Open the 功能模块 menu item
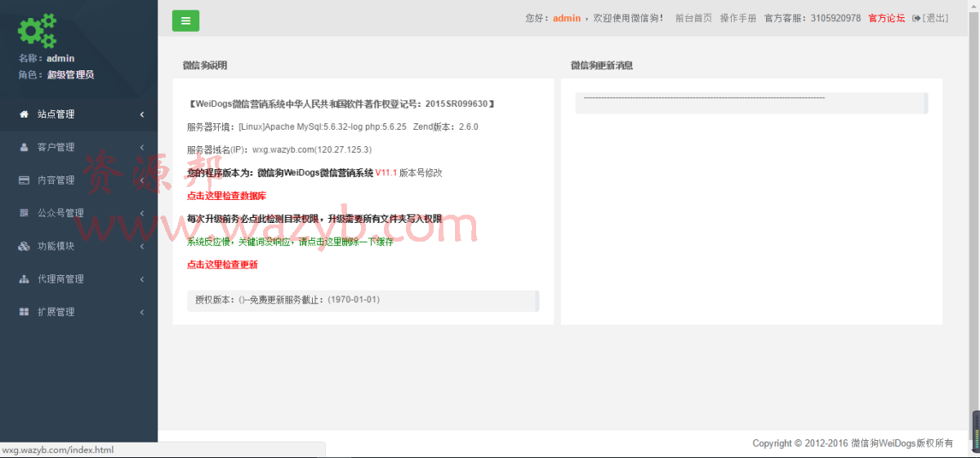 pos(78,246)
